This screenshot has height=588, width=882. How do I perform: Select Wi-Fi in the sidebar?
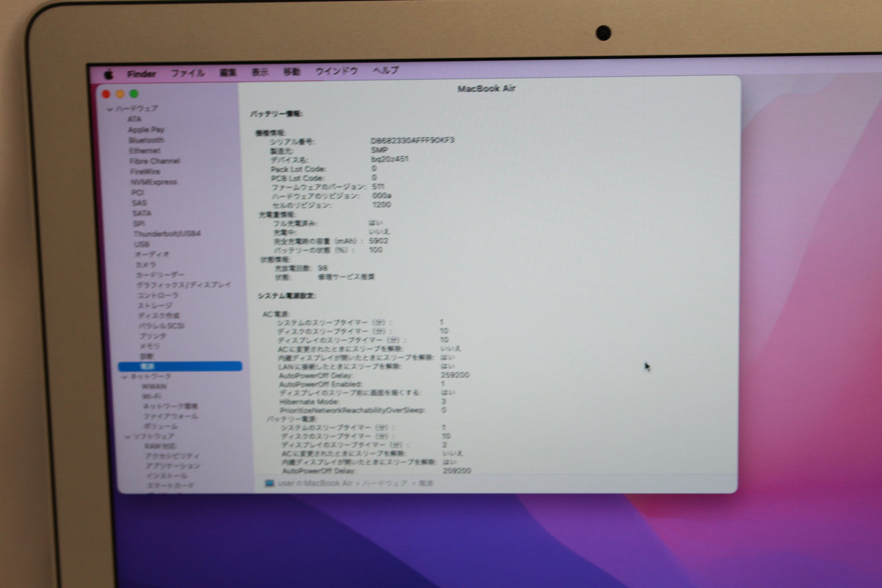(x=151, y=396)
